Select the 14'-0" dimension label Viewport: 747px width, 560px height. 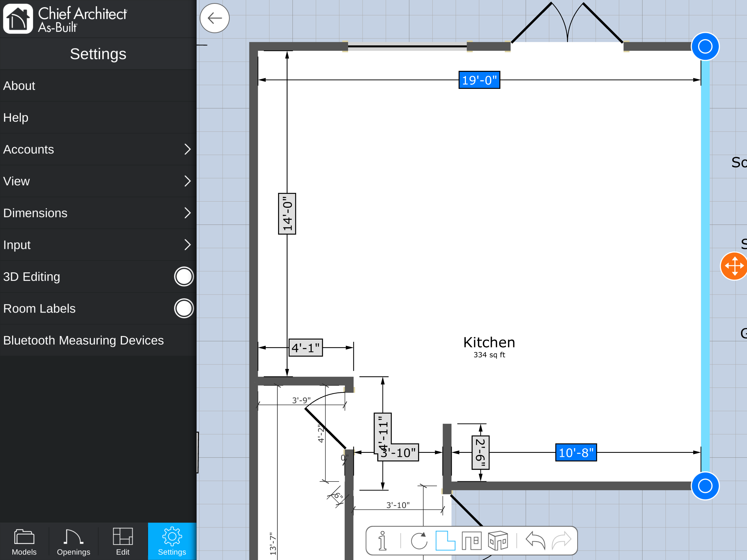point(287,214)
